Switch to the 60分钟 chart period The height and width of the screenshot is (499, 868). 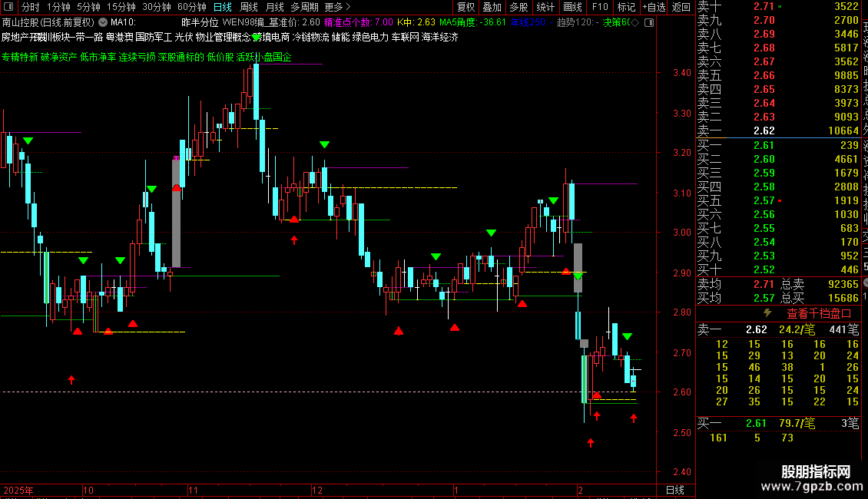point(191,7)
